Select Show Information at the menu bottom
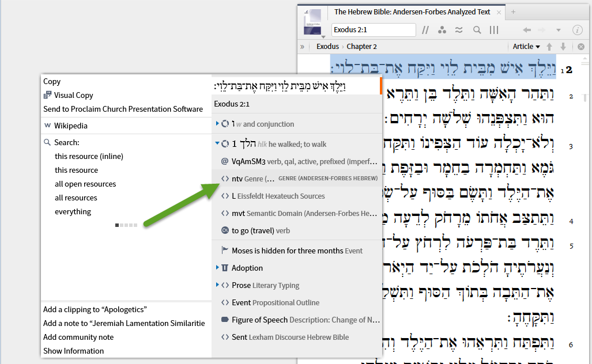This screenshot has width=592, height=364. [x=73, y=351]
